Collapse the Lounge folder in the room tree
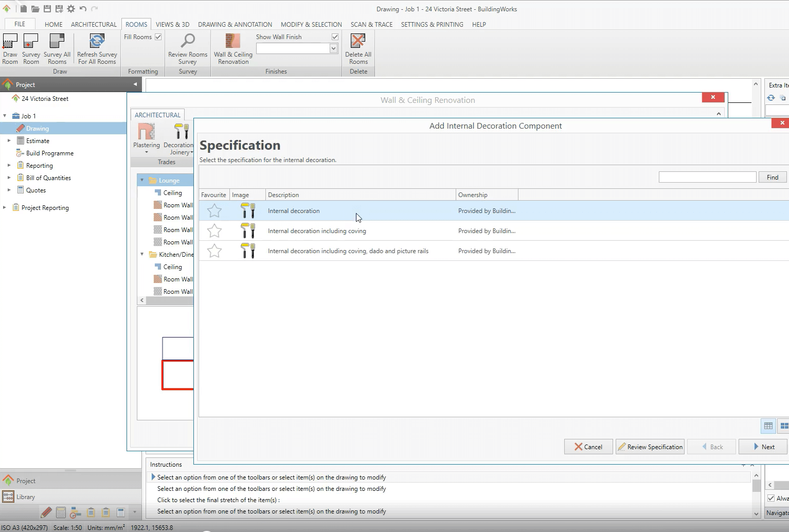789x532 pixels. tap(142, 180)
